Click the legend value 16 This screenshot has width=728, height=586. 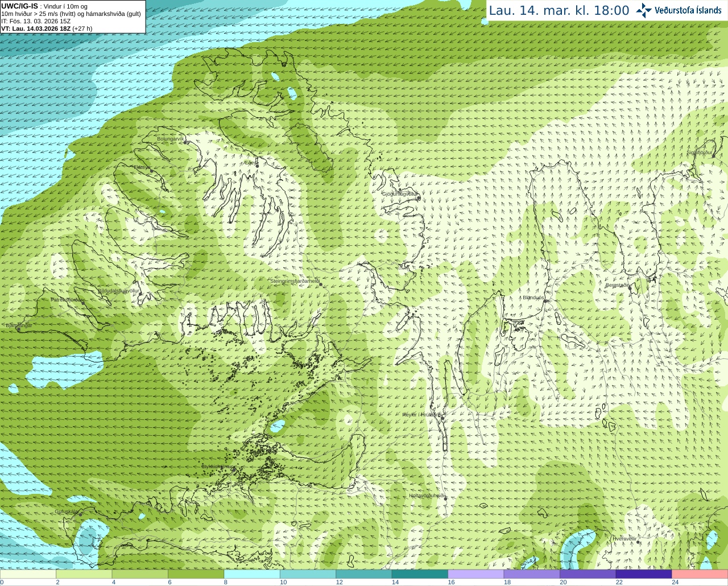coord(451,582)
